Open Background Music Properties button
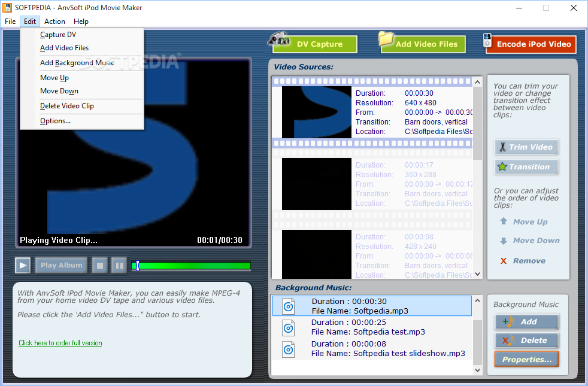 (526, 359)
